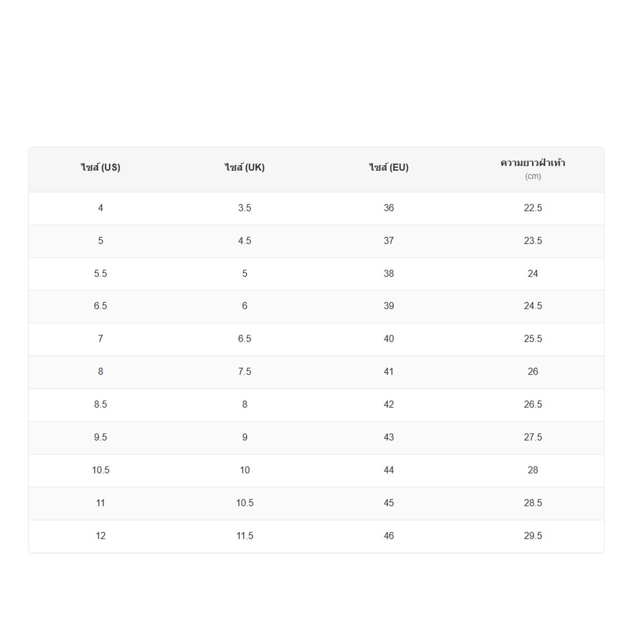Viewport: 644px width, 644px height.
Task: Select the 22.5 cm foot length cell
Action: [x=533, y=208]
